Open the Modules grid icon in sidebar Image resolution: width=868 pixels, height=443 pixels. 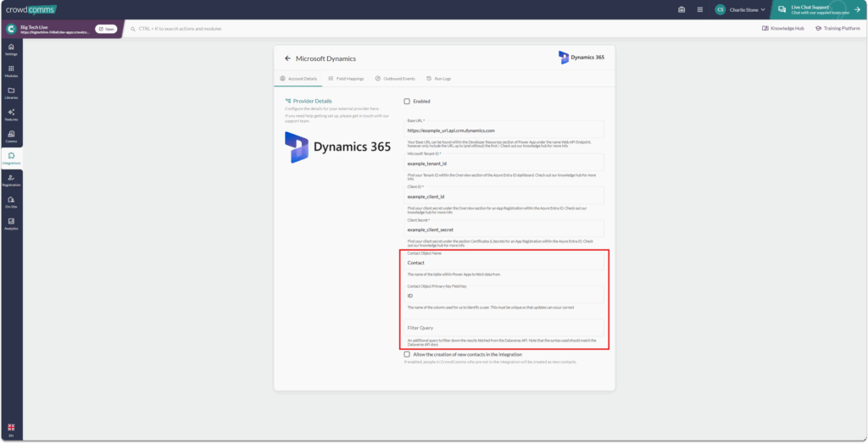11,70
